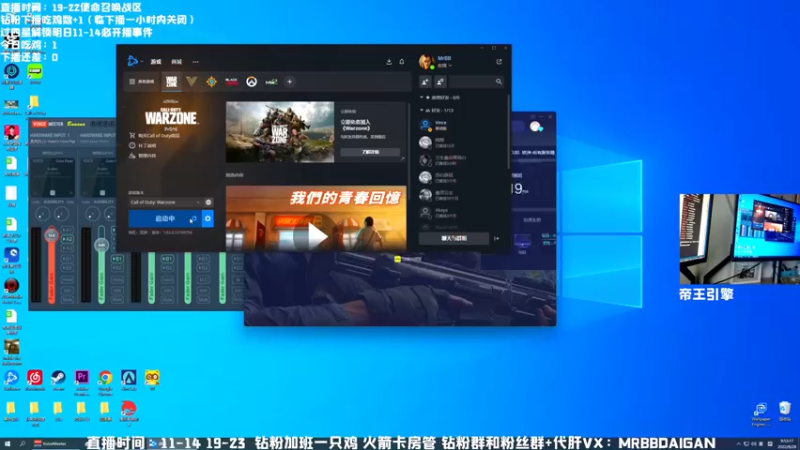Select the Black Ops game icon
Screen dimensions: 800x450
pos(231,82)
